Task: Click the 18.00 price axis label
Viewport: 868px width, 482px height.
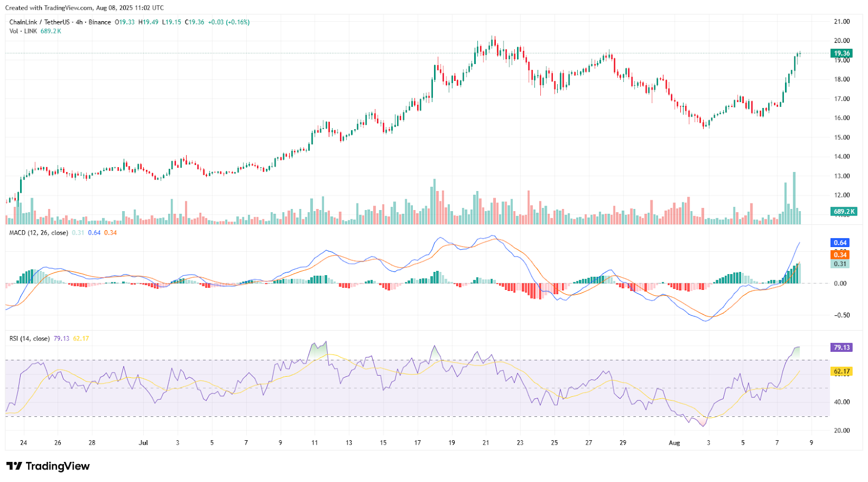Action: point(842,79)
